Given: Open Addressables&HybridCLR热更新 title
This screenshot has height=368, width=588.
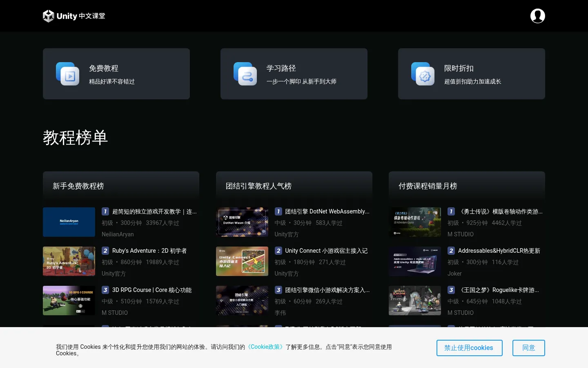Looking at the screenshot, I should (x=499, y=251).
